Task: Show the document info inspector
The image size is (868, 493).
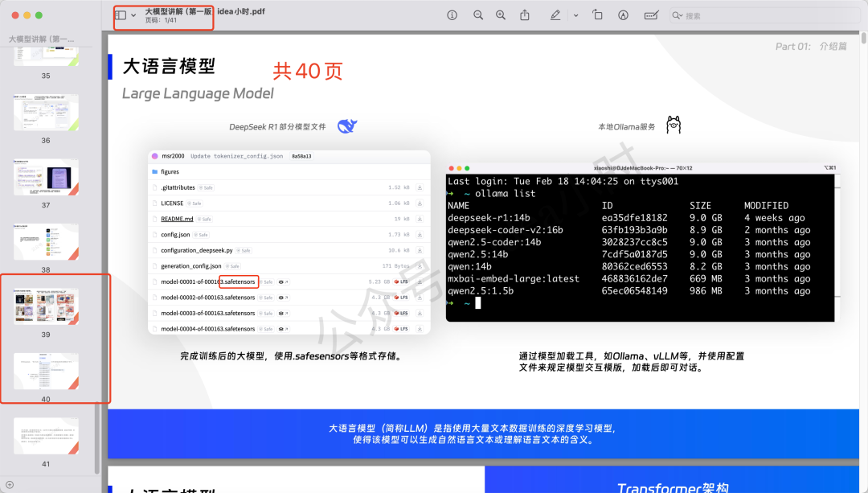Action: [x=452, y=15]
